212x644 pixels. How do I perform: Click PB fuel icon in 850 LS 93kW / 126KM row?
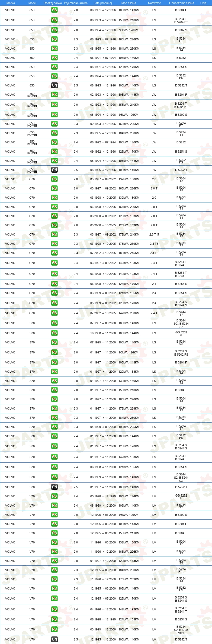(x=54, y=30)
